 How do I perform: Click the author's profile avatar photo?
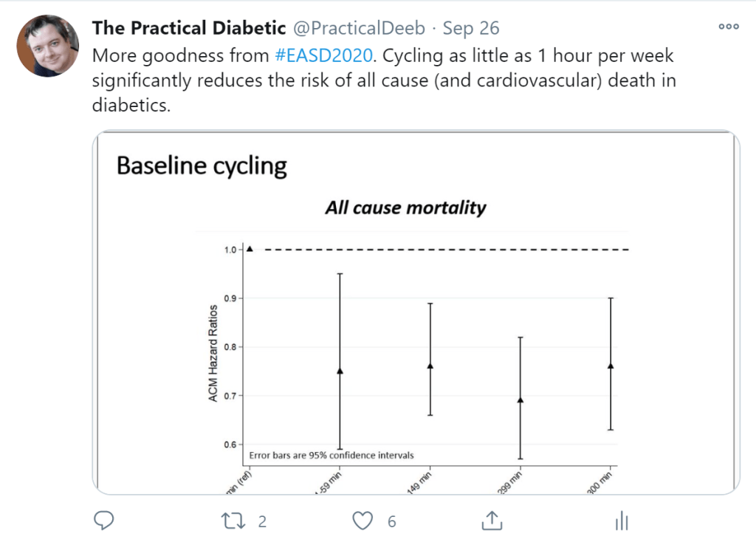point(48,47)
